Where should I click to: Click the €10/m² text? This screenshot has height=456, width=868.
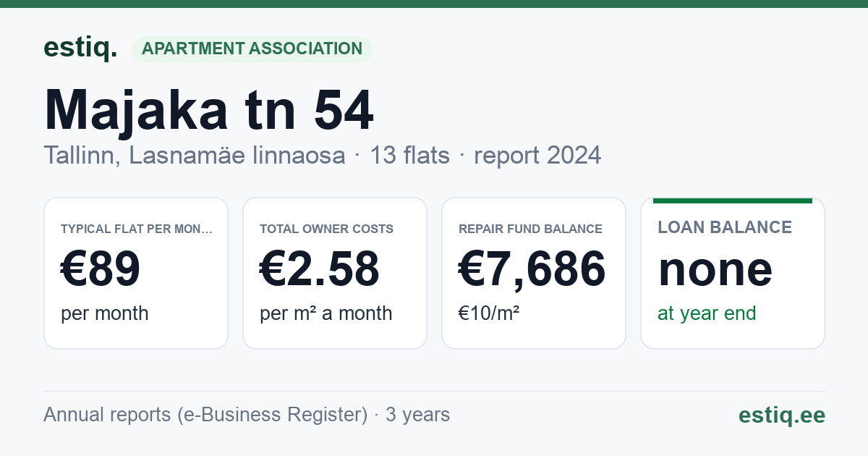point(489,313)
